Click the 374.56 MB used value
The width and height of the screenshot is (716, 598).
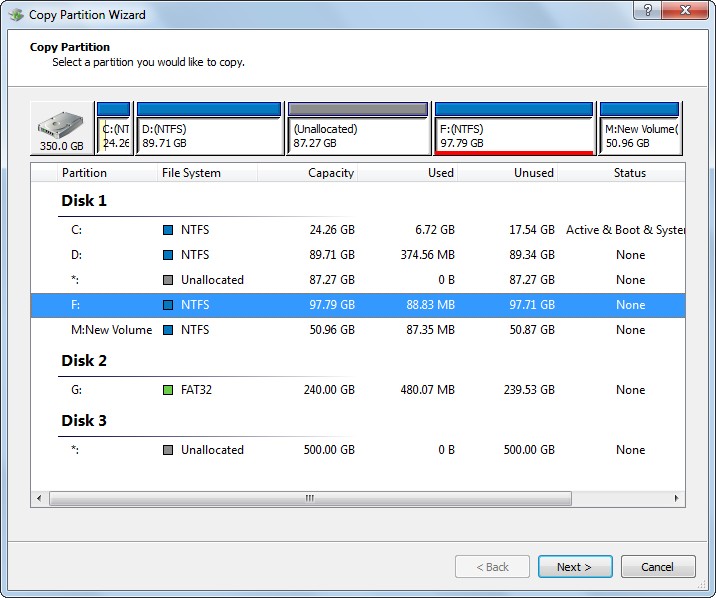[427, 255]
